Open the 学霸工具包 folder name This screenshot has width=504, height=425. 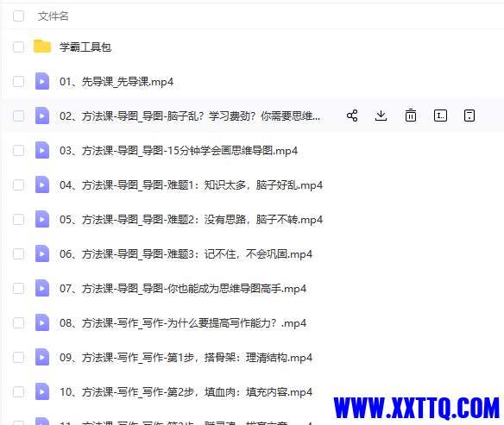pos(85,47)
